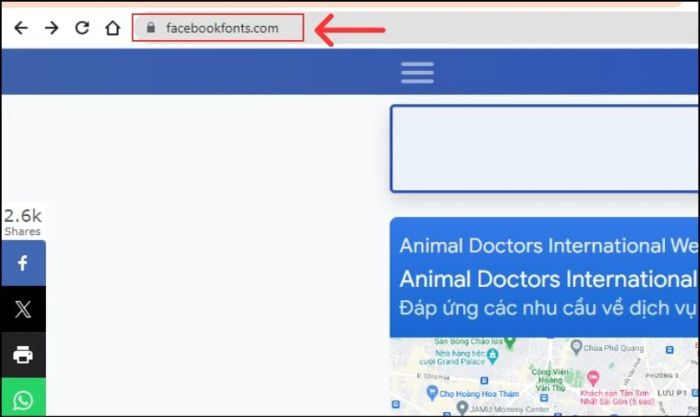Viewport: 700px width, 417px height.
Task: Click the padlock site security icon
Action: tap(151, 28)
